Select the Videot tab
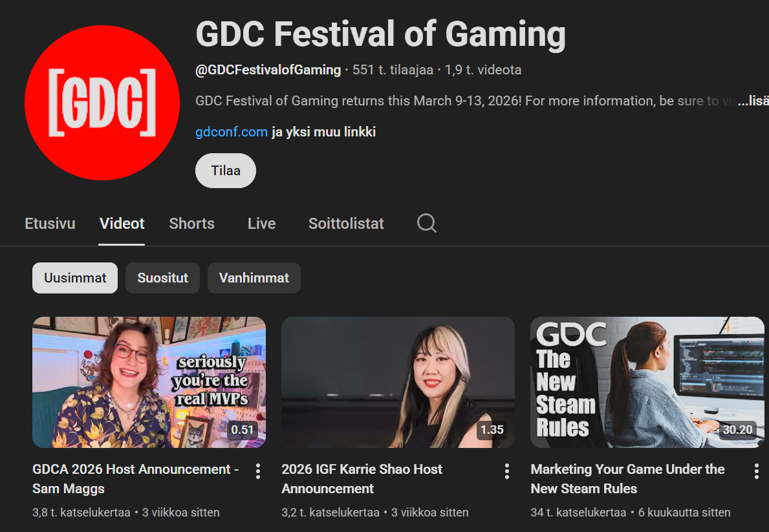769x532 pixels. pos(122,224)
